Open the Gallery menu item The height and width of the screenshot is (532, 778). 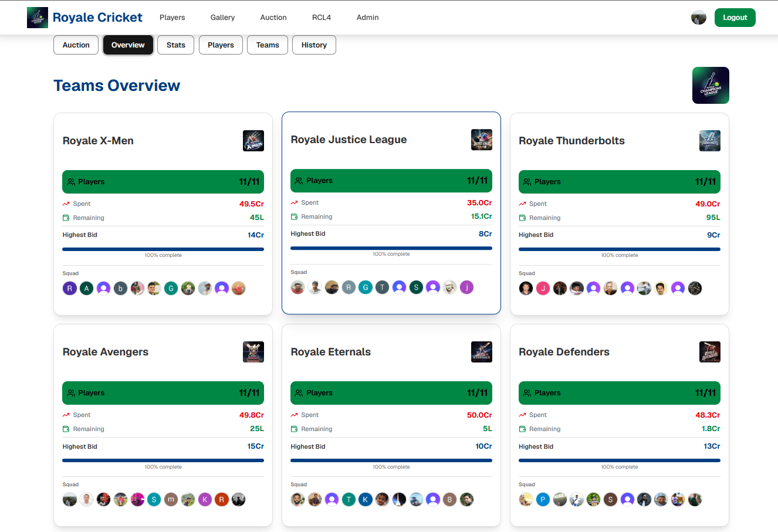(222, 18)
